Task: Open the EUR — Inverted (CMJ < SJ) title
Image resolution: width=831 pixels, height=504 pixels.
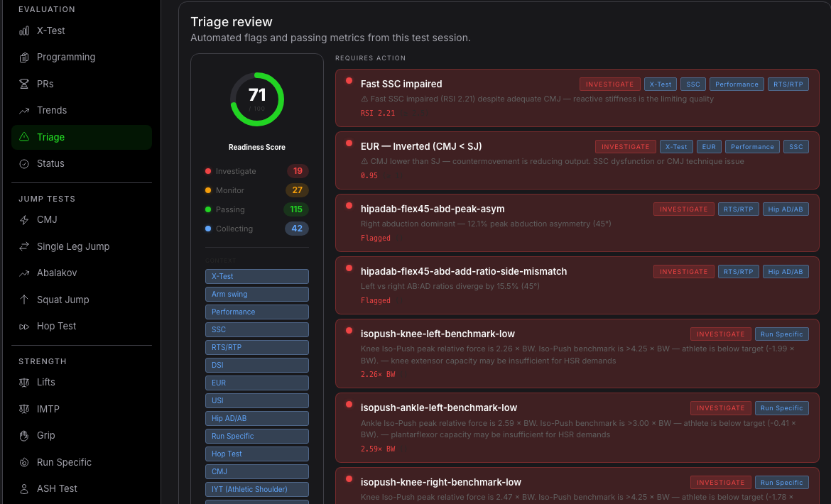Action: click(421, 147)
